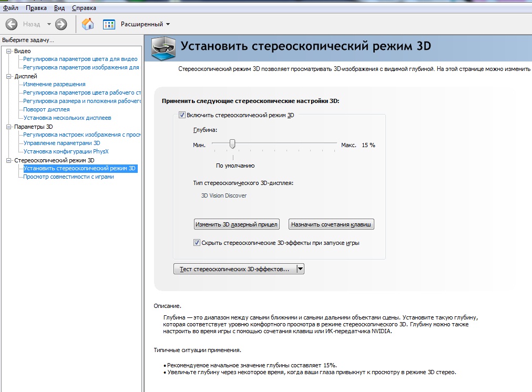Open Управление параметрами 3D link
The height and width of the screenshot is (392, 532).
tap(62, 143)
